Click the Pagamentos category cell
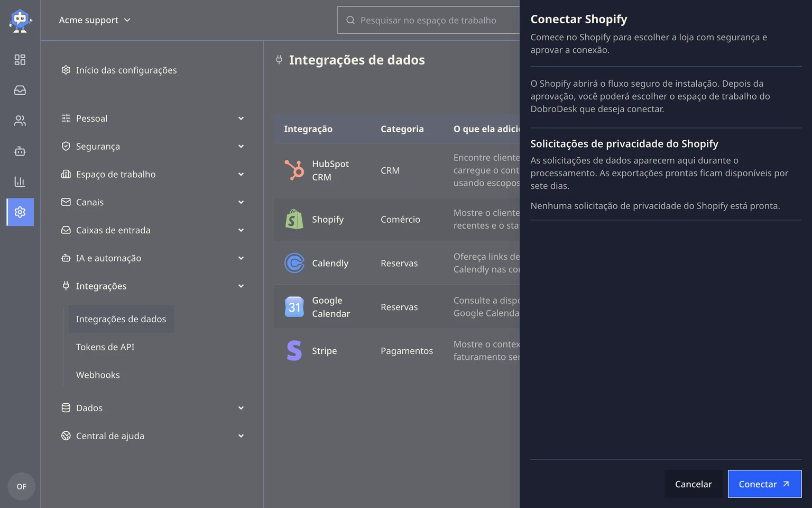812x508 pixels. 407,351
